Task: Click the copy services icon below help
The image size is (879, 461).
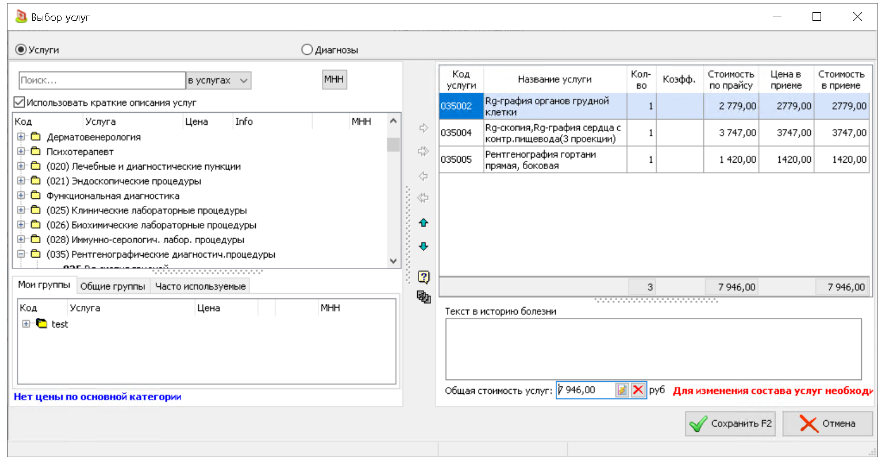Action: tap(423, 297)
